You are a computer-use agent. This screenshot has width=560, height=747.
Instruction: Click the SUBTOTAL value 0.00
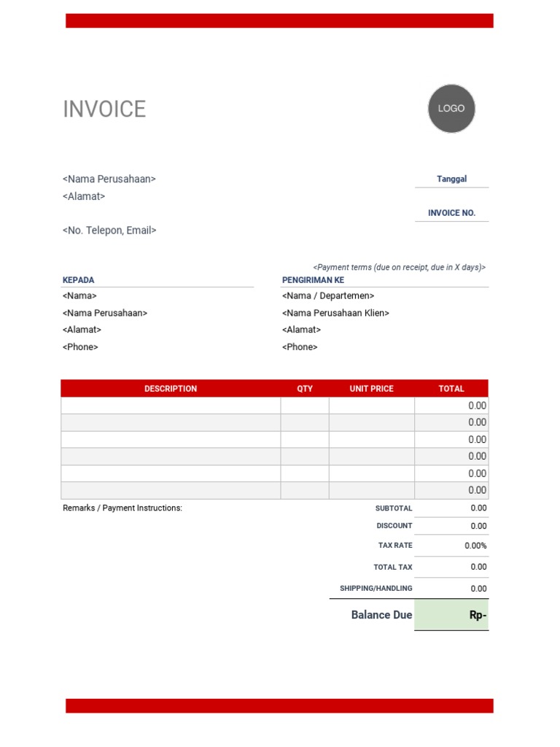pos(478,508)
